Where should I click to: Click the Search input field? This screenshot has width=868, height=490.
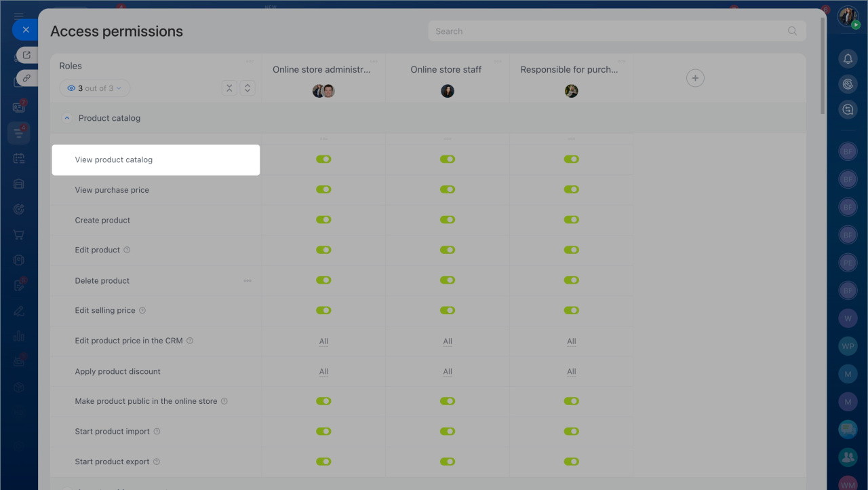[x=610, y=31]
